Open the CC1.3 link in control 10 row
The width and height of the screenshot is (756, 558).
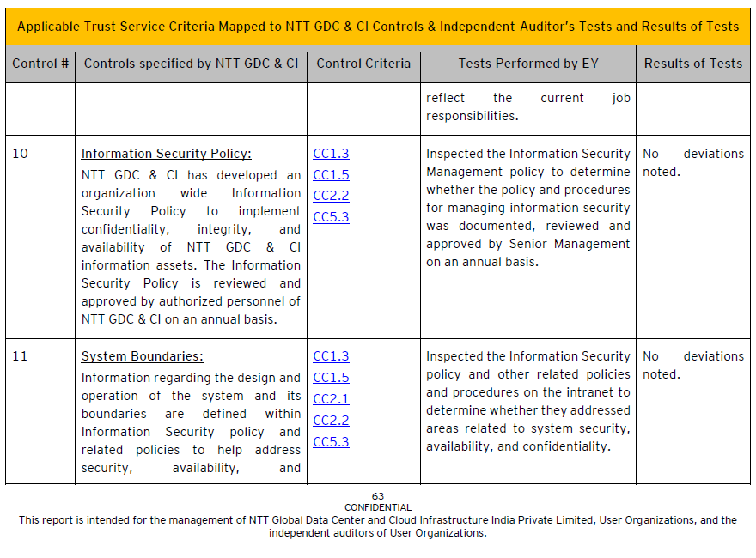[x=331, y=155]
